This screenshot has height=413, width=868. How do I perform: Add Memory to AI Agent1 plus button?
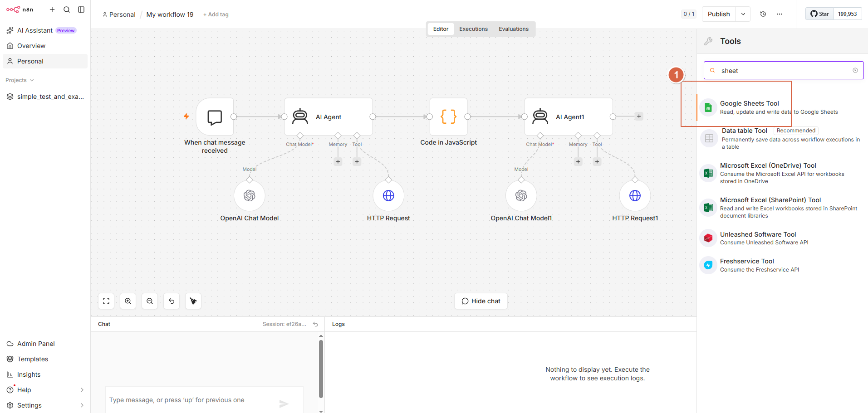pyautogui.click(x=578, y=161)
